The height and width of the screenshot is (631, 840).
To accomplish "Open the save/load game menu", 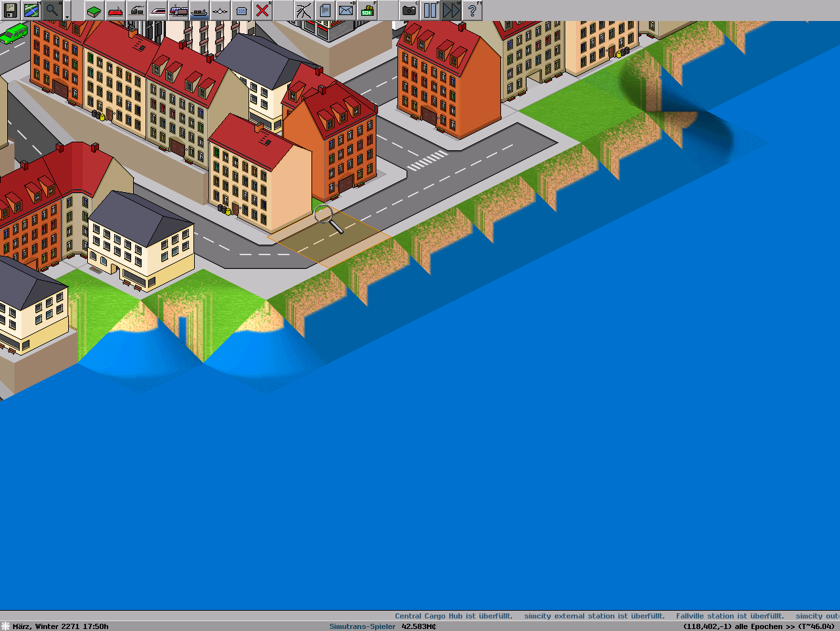I will click(x=10, y=10).
